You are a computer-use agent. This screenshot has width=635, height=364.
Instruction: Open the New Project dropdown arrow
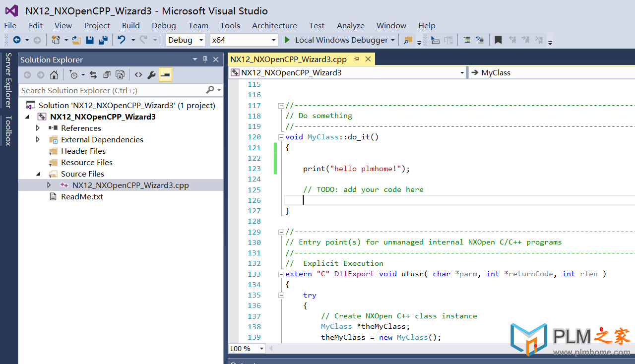click(x=65, y=40)
